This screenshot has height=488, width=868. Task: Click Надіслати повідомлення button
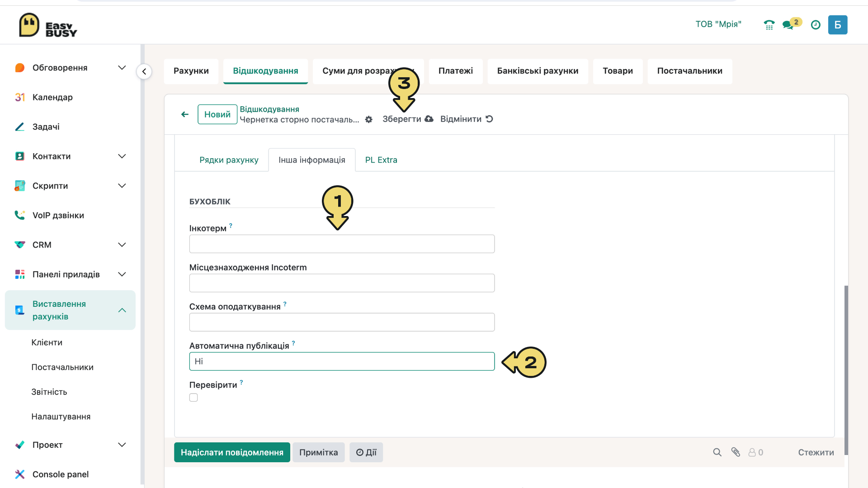(x=232, y=452)
